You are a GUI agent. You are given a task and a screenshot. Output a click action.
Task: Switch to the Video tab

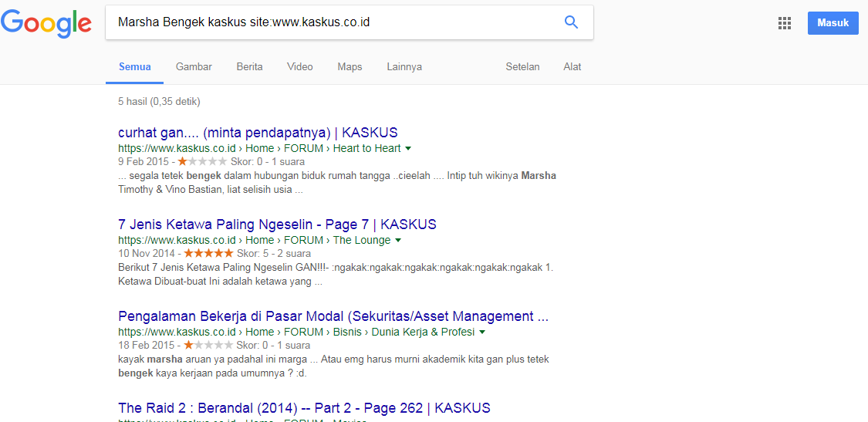300,67
